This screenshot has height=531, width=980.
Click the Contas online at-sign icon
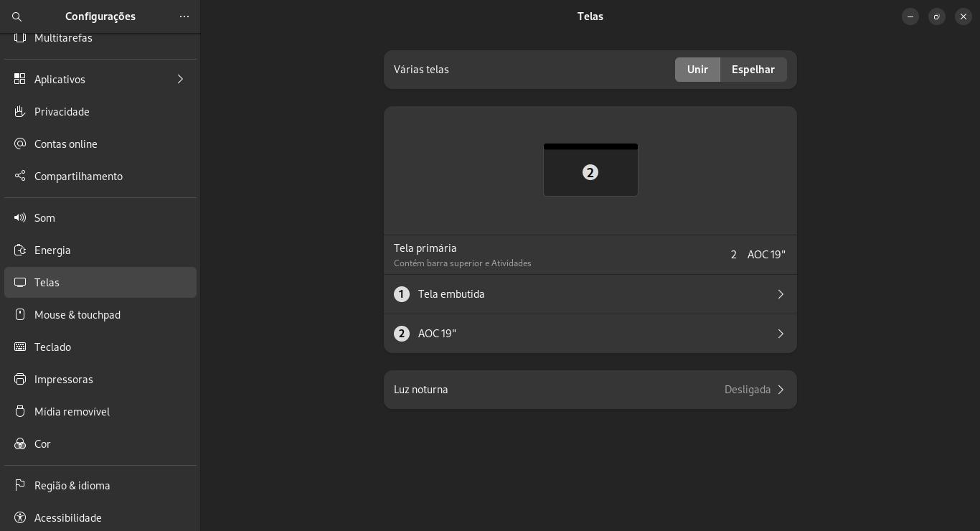[20, 144]
